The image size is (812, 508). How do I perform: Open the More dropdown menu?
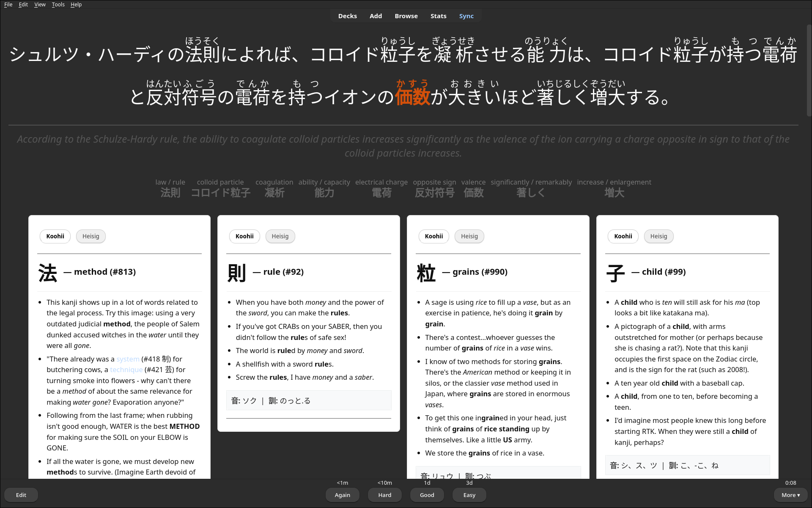click(790, 495)
